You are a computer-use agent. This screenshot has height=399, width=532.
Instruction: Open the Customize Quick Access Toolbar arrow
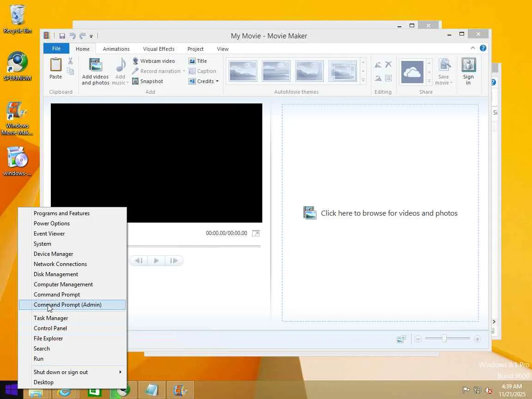tap(91, 36)
